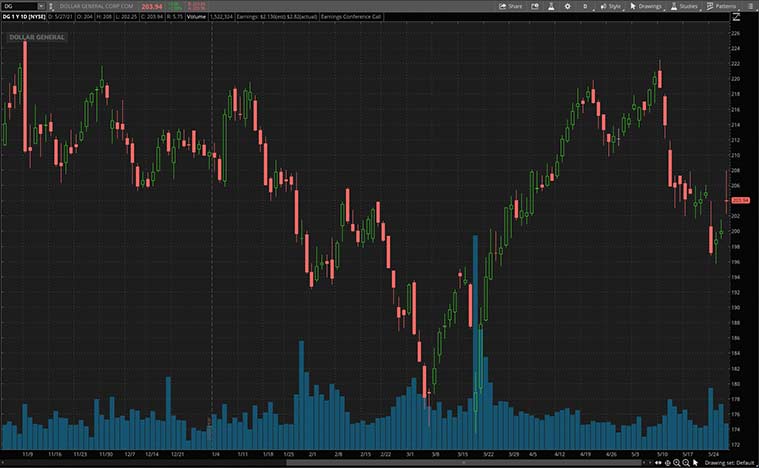Image resolution: width=759 pixels, height=468 pixels.
Task: Click the DG symbol input field
Action: click(x=17, y=6)
